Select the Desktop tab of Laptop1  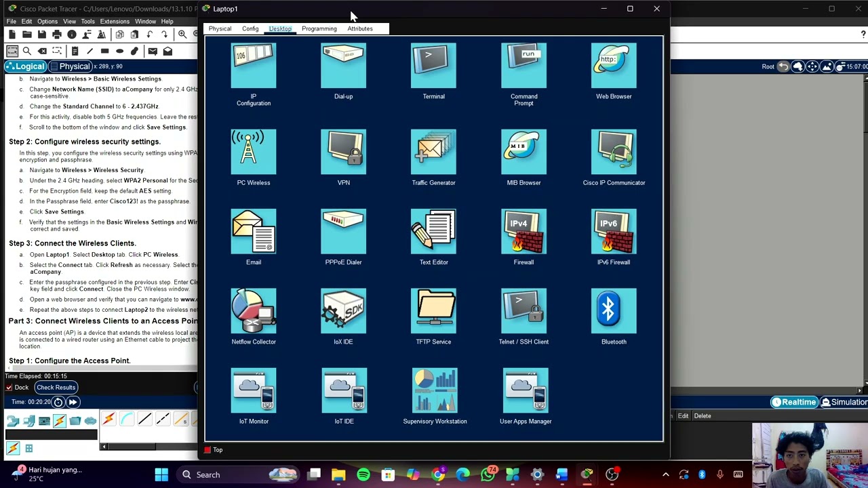[x=280, y=28]
